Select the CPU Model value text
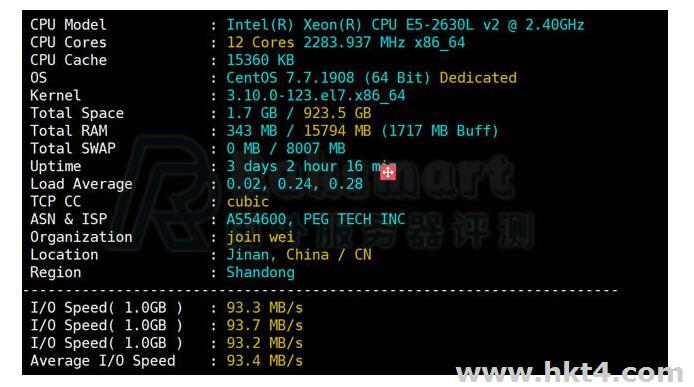 [405, 25]
